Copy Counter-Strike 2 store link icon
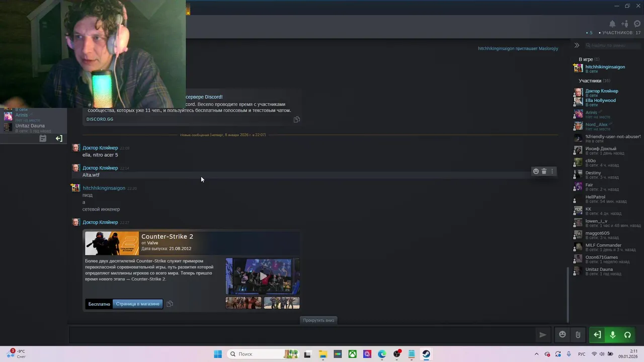 tap(170, 304)
